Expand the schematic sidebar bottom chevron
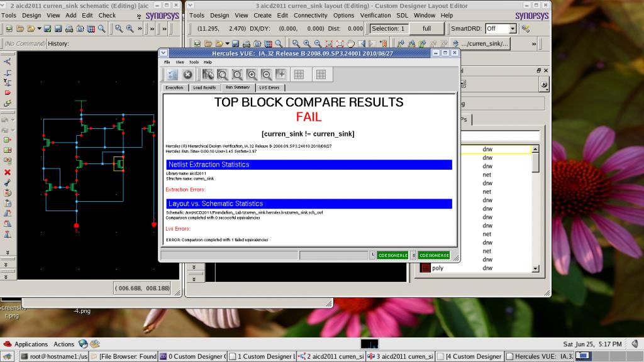The image size is (644, 362). pyautogui.click(x=6, y=277)
